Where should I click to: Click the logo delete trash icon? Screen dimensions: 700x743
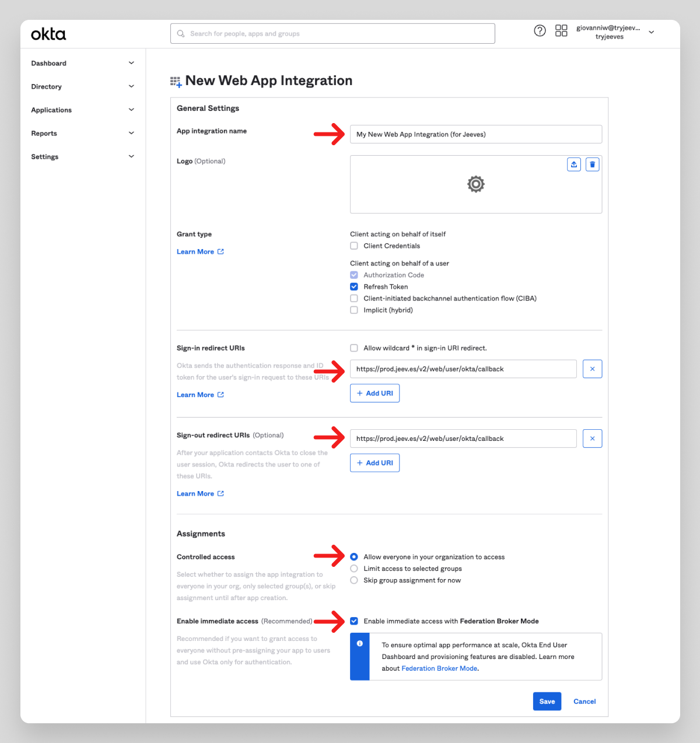(592, 164)
